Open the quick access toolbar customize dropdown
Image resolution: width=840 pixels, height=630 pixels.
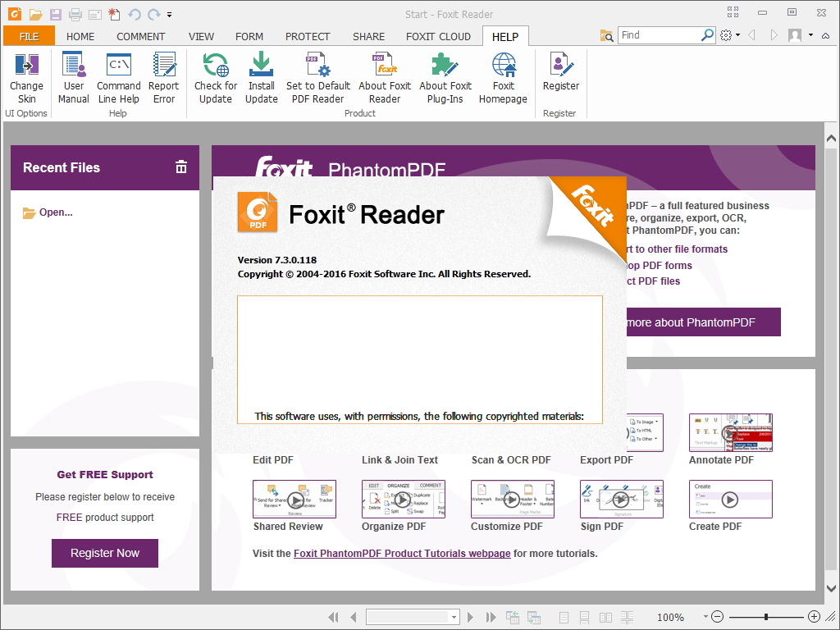tap(170, 14)
